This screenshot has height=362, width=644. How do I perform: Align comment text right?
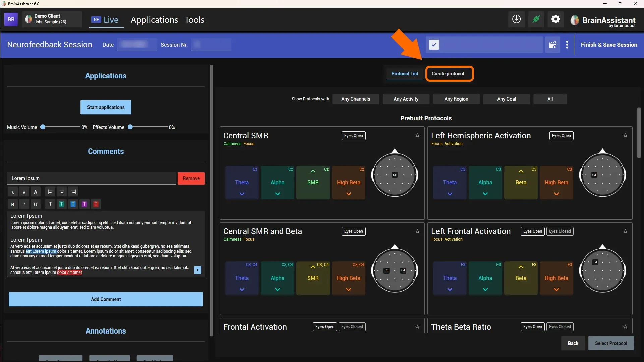[73, 192]
